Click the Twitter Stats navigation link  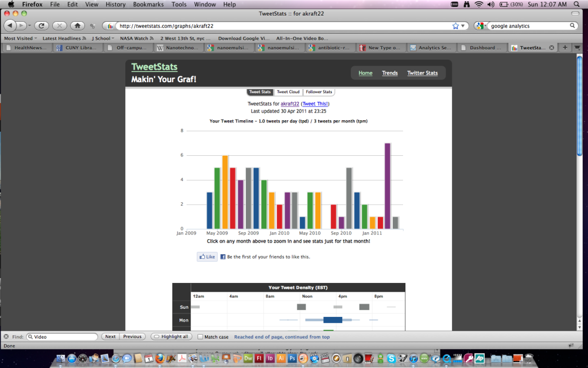click(x=422, y=73)
